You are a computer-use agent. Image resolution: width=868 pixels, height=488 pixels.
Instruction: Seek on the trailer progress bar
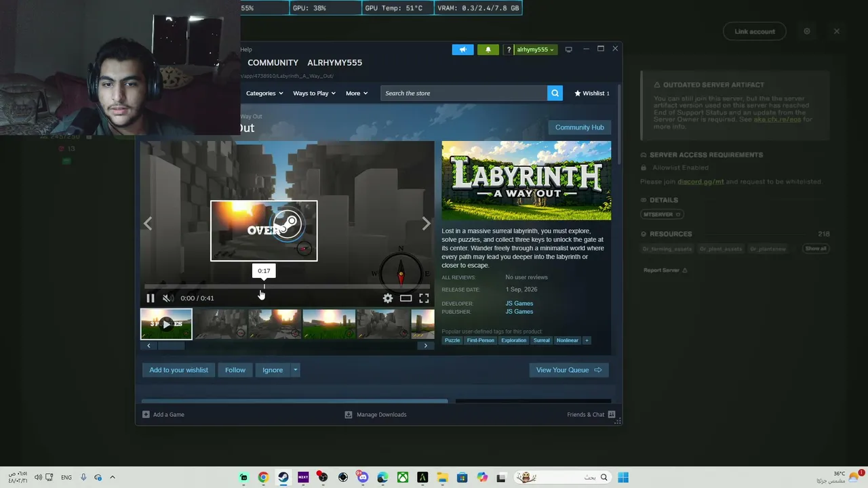287,287
